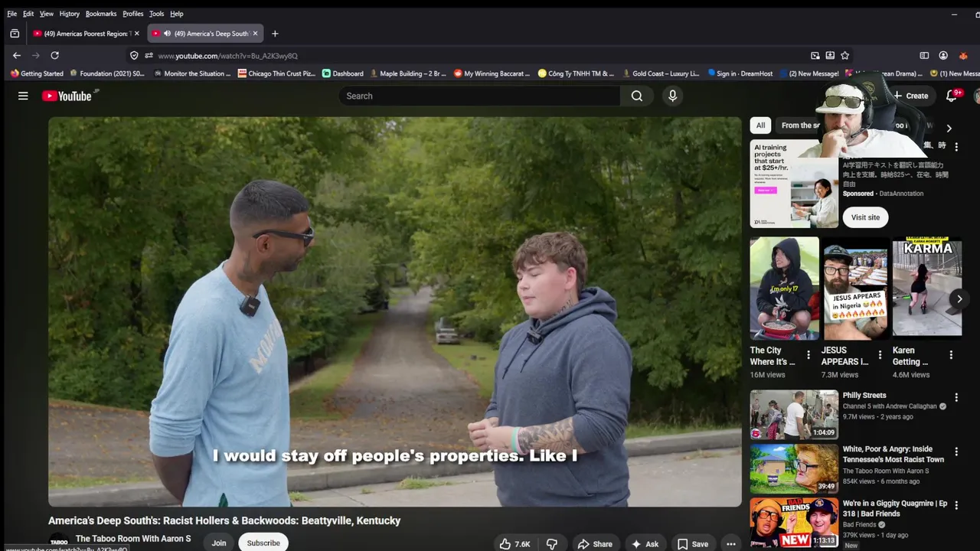The height and width of the screenshot is (551, 980).
Task: Open Monitor the Situation bookmark
Action: [192, 73]
